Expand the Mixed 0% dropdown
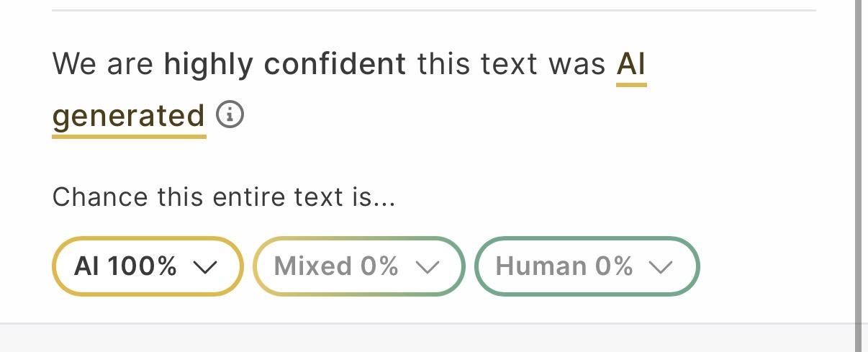This screenshot has width=868, height=352. coord(357,266)
